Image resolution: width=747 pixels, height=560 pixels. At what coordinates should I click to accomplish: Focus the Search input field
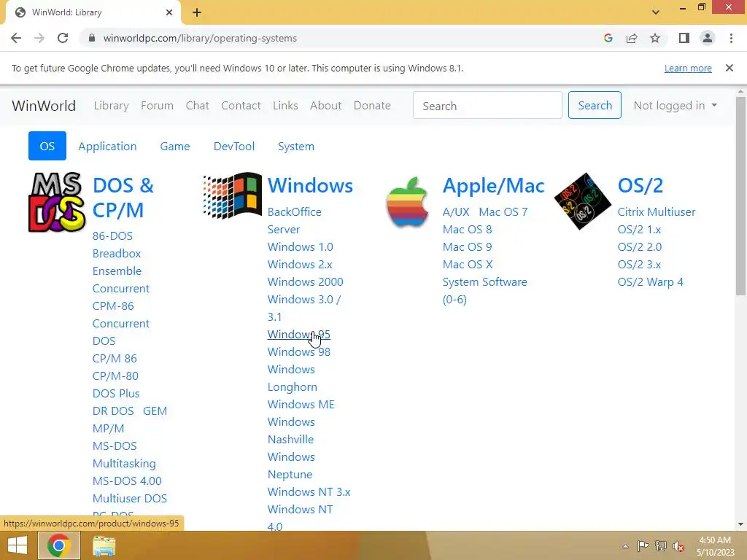coord(487,105)
